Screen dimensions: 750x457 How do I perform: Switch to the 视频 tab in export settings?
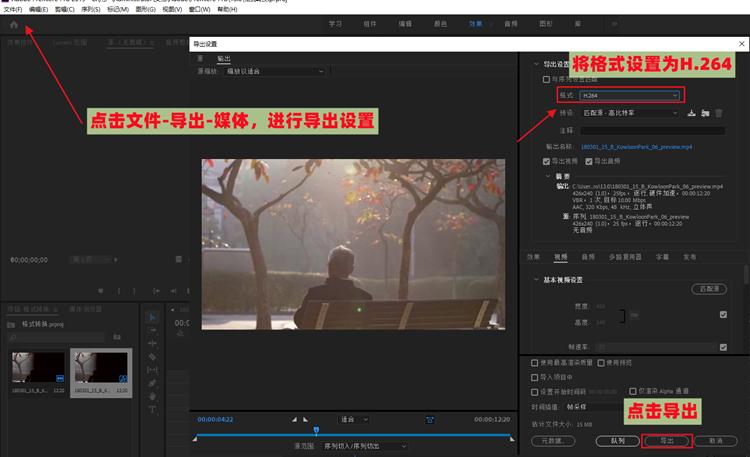(x=561, y=257)
